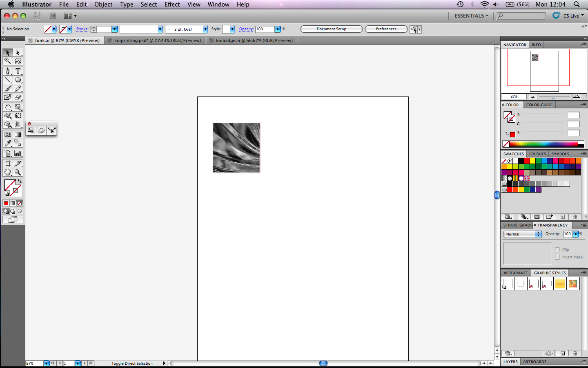Open brush definition dropdown showing 2 pt. Oval
588x368 pixels.
pos(205,29)
